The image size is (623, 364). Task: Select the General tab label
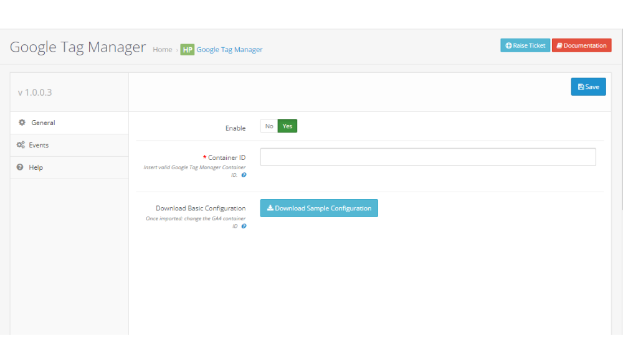[x=43, y=123]
